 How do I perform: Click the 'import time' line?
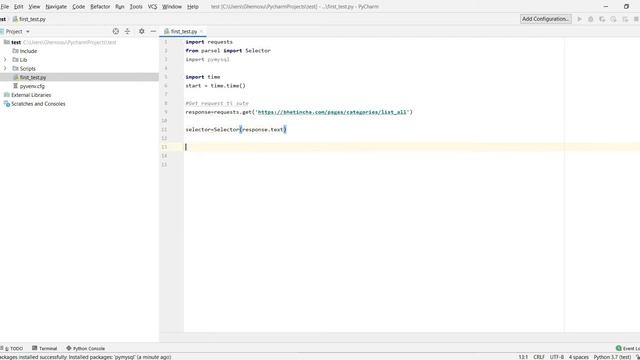pos(203,77)
